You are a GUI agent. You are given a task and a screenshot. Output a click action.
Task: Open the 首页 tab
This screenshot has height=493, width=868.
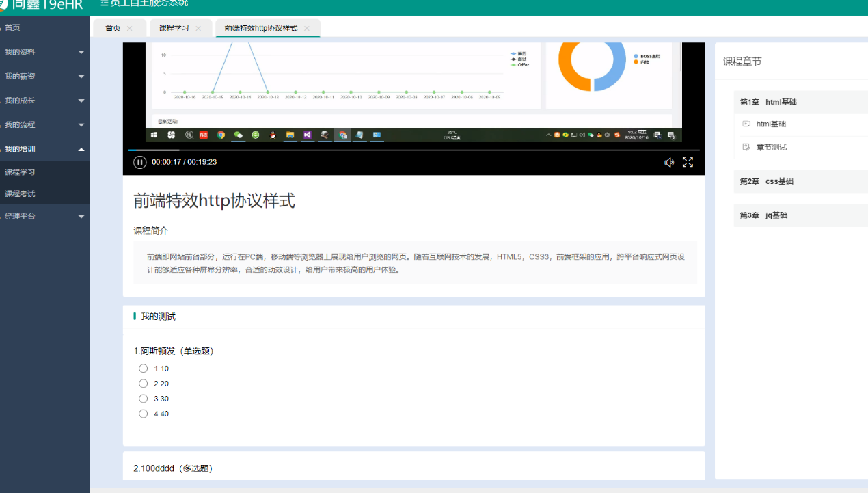click(111, 28)
